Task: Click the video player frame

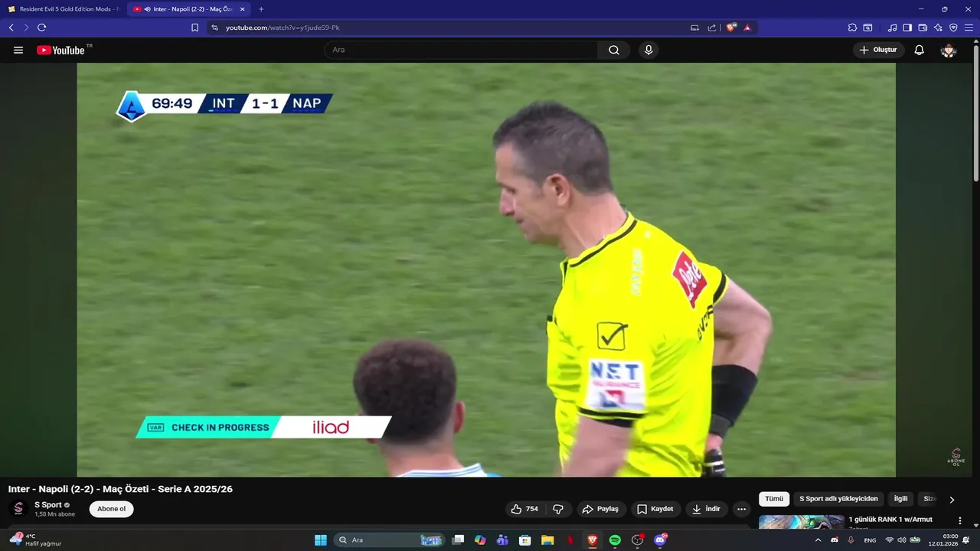Action: click(486, 269)
